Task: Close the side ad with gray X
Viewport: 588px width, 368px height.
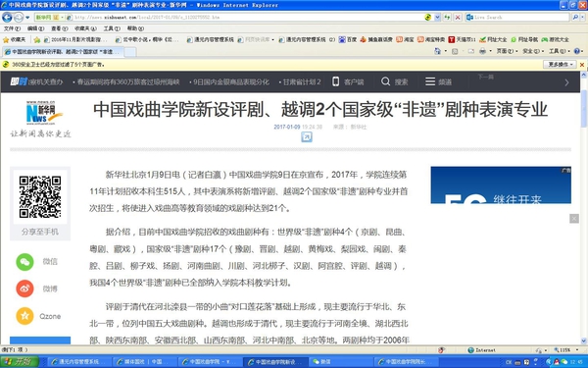Action: (574, 219)
